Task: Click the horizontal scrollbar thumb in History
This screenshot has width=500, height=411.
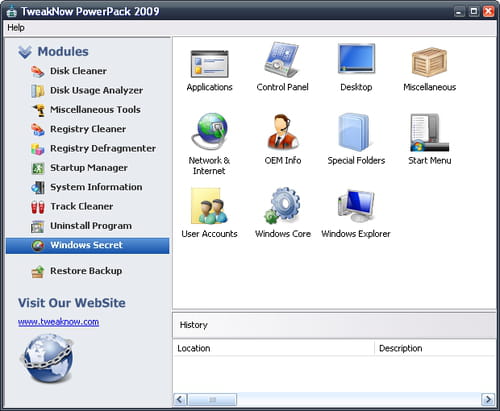Action: (212, 399)
